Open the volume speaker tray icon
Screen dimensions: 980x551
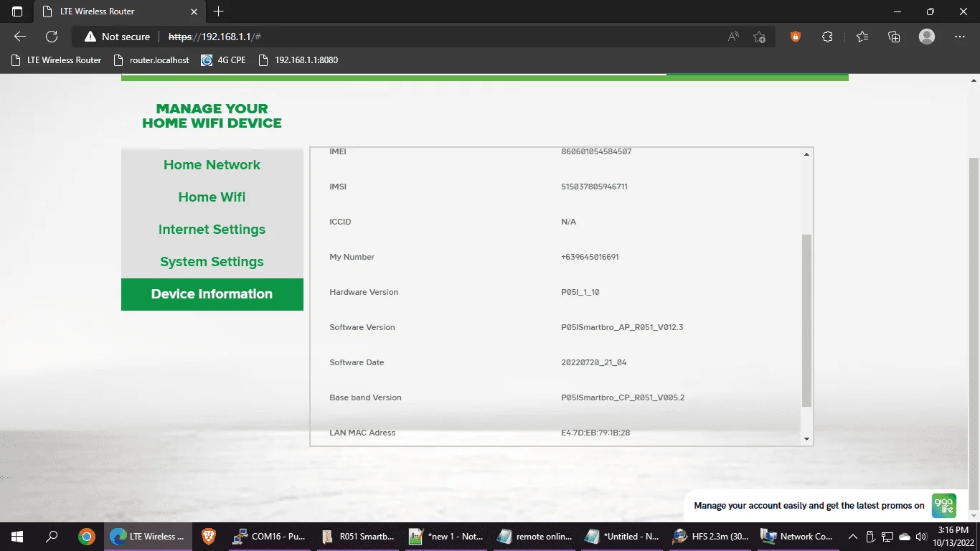[922, 536]
